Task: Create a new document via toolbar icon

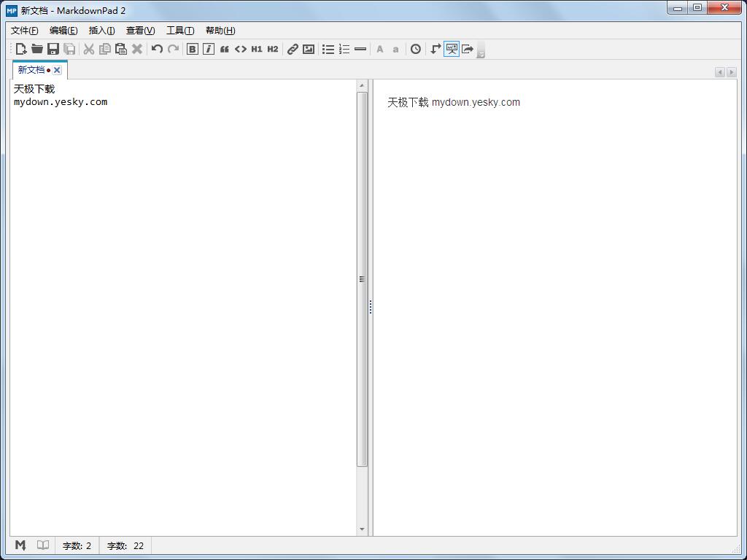Action: 21,49
